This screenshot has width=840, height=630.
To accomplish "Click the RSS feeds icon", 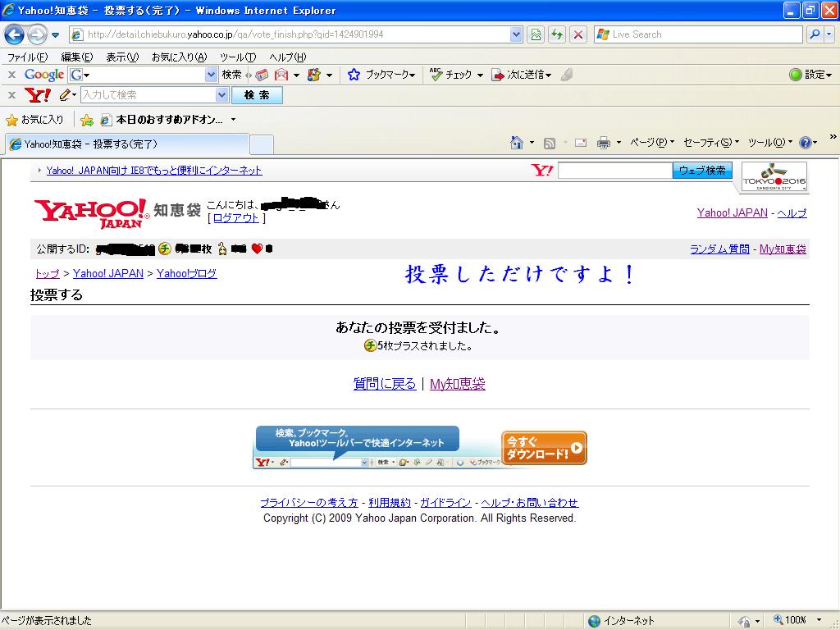I will (549, 143).
